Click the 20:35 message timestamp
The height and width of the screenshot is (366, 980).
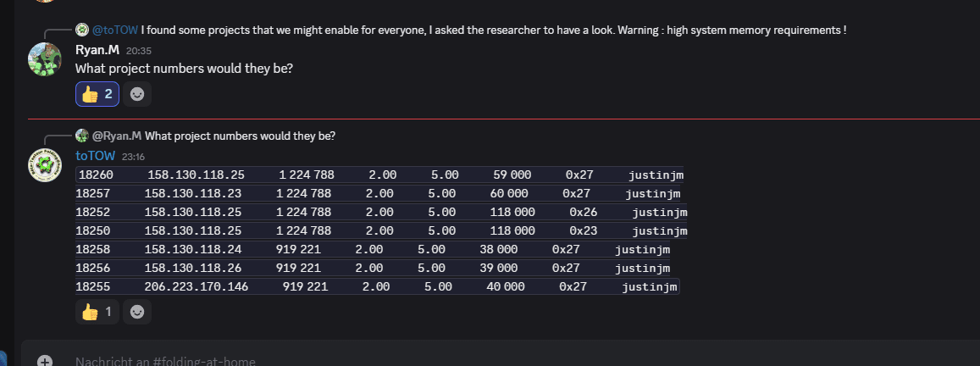coord(139,51)
